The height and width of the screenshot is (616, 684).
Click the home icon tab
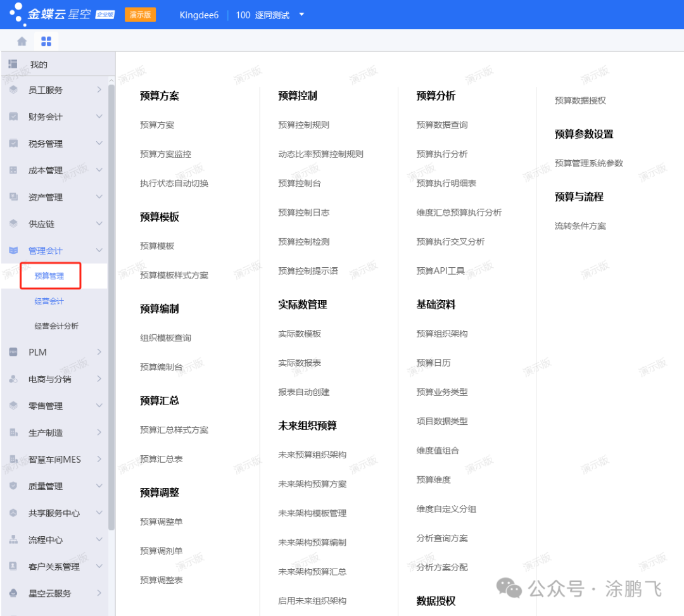click(x=22, y=41)
